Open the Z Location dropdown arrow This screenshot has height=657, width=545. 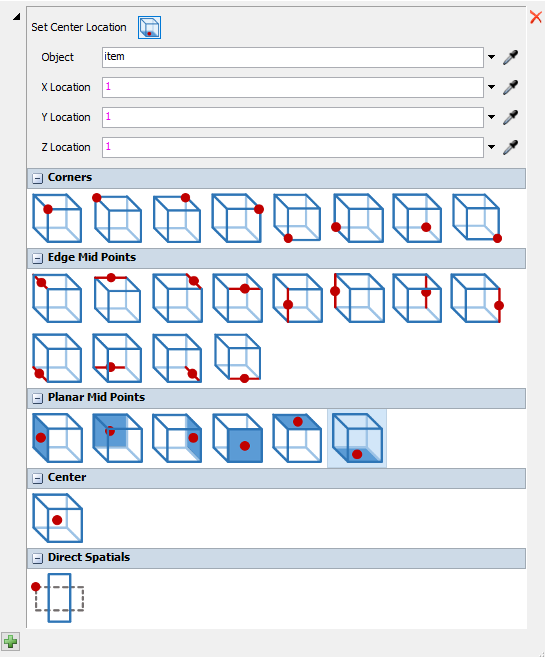491,147
